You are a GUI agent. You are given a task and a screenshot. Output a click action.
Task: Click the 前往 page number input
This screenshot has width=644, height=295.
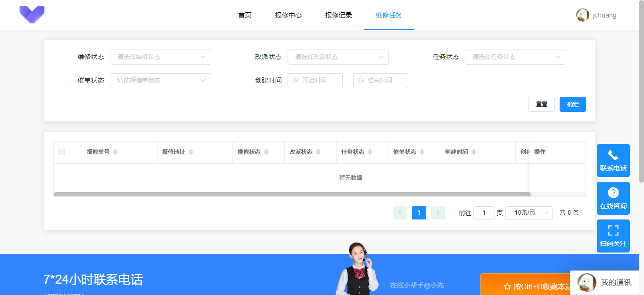click(x=484, y=213)
